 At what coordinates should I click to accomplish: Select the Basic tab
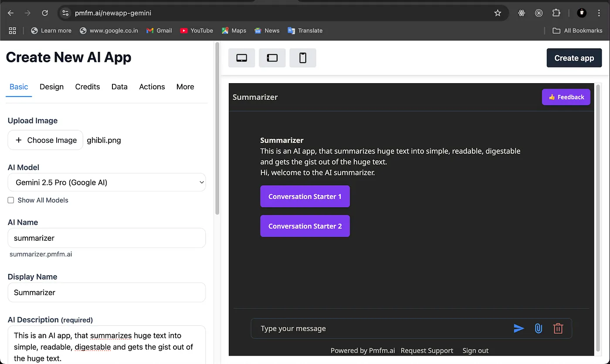[x=19, y=87]
